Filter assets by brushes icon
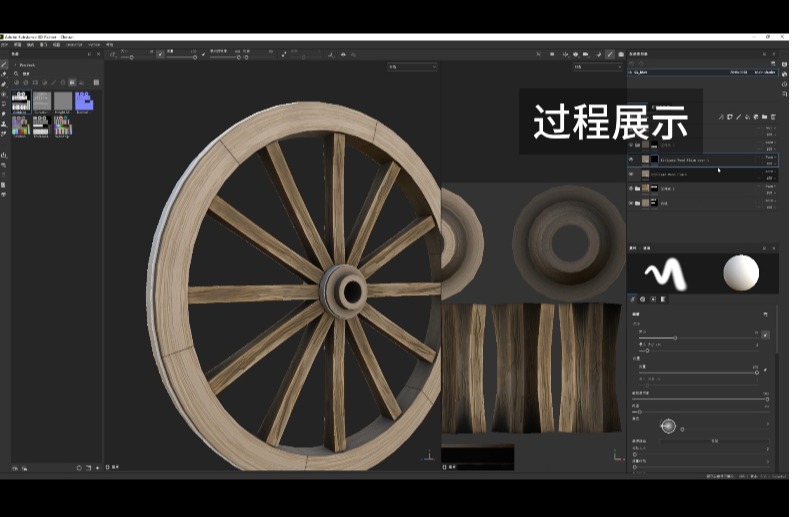 click(54, 82)
